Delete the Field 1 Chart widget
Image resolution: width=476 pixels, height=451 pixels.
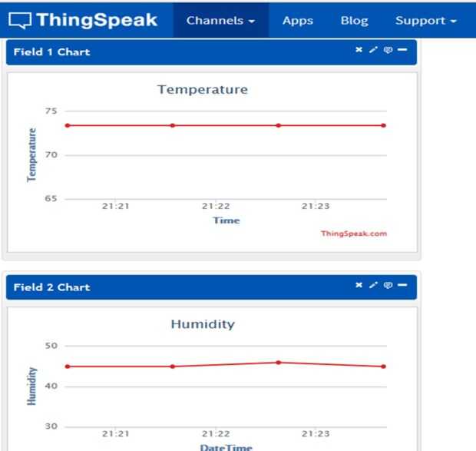359,50
